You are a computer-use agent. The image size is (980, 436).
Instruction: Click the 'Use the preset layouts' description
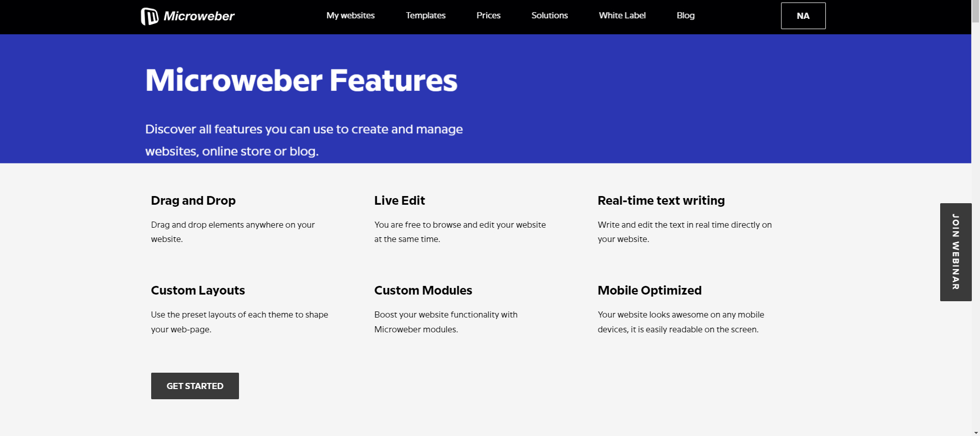click(240, 322)
